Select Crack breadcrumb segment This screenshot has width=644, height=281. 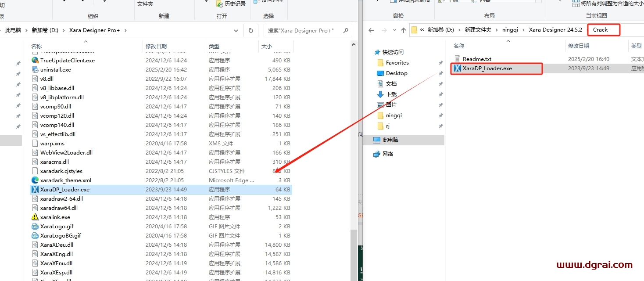600,30
